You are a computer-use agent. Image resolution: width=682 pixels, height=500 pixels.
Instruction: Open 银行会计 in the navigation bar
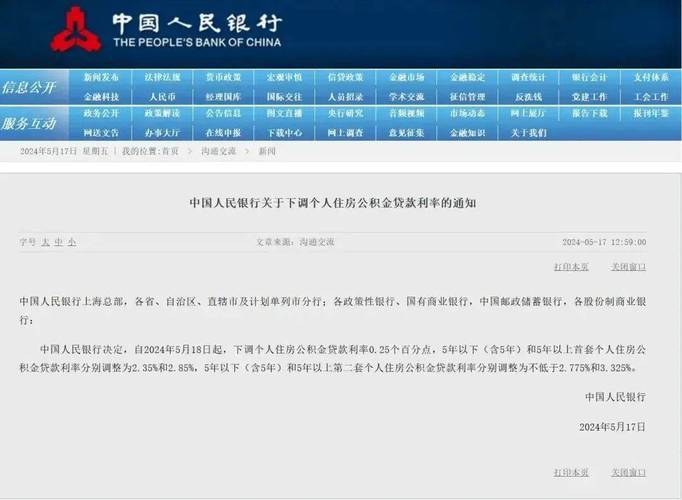[x=589, y=77]
